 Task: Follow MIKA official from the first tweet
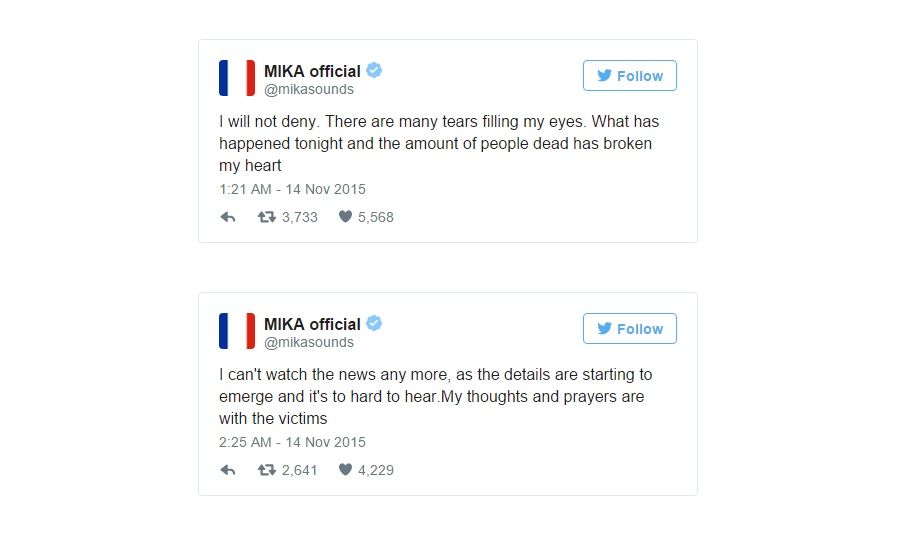630,76
